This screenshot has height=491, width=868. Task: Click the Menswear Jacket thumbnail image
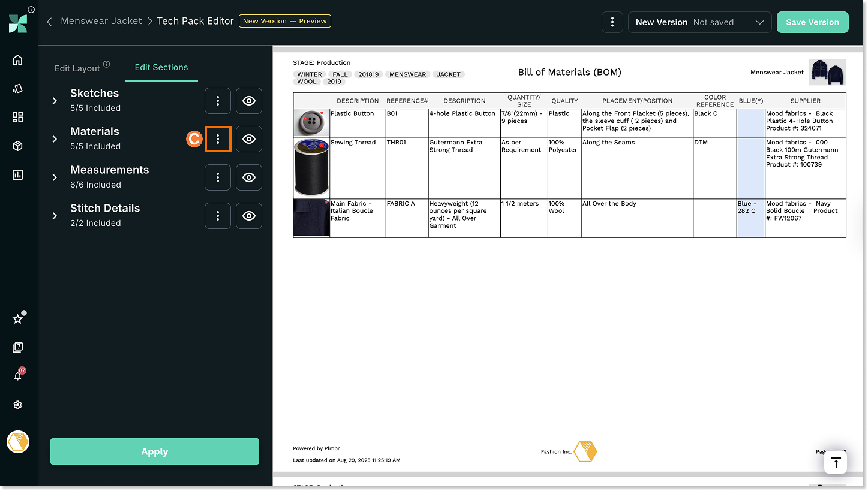click(x=827, y=72)
